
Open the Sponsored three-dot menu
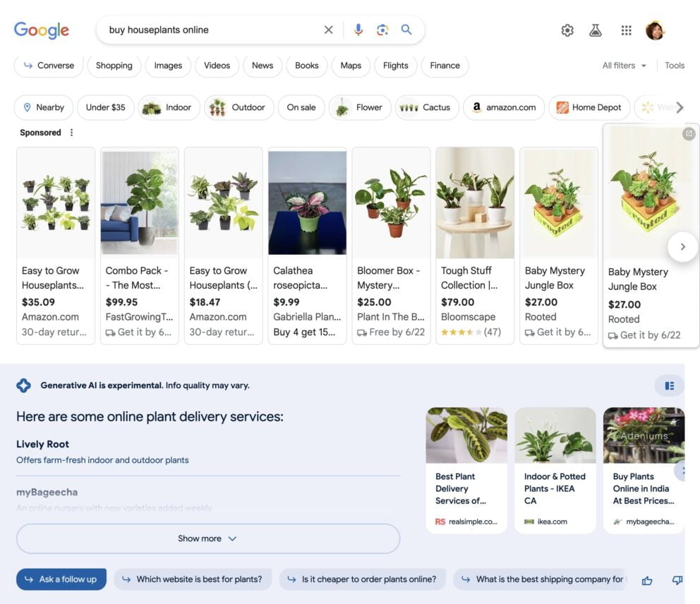click(x=71, y=133)
